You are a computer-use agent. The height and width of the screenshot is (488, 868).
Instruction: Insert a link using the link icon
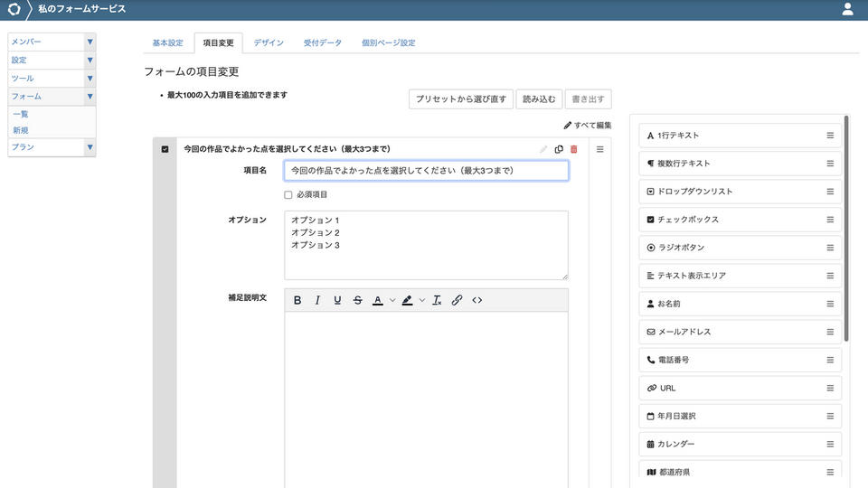click(x=457, y=300)
